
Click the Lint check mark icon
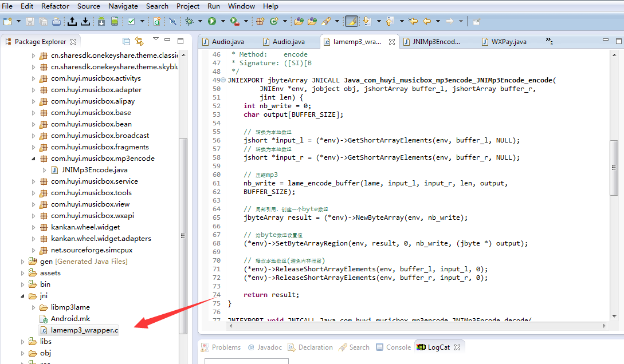tap(131, 21)
